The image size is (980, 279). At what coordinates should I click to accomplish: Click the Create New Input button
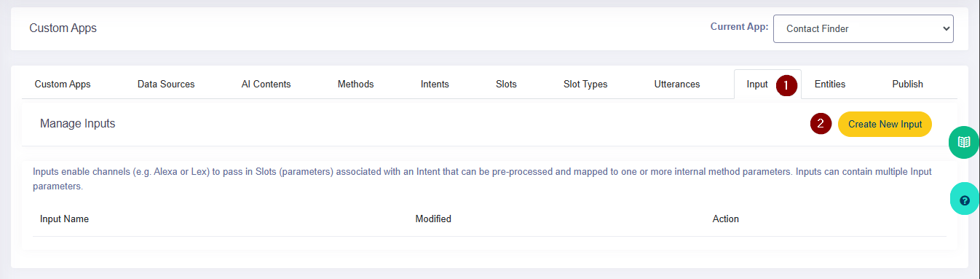click(885, 124)
